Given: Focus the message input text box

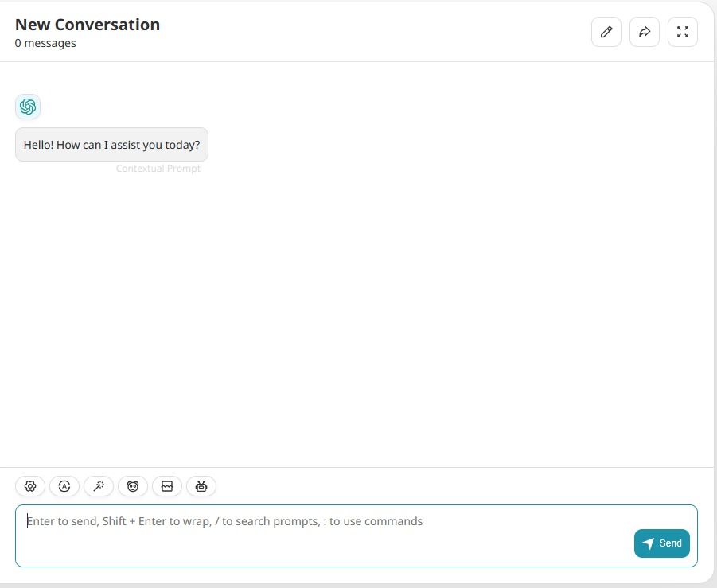Looking at the screenshot, I should click(x=318, y=535).
